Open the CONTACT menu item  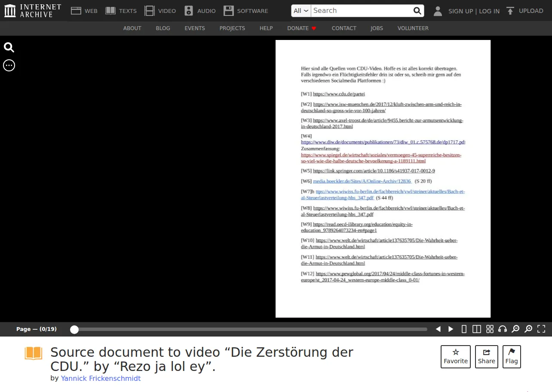click(x=344, y=28)
